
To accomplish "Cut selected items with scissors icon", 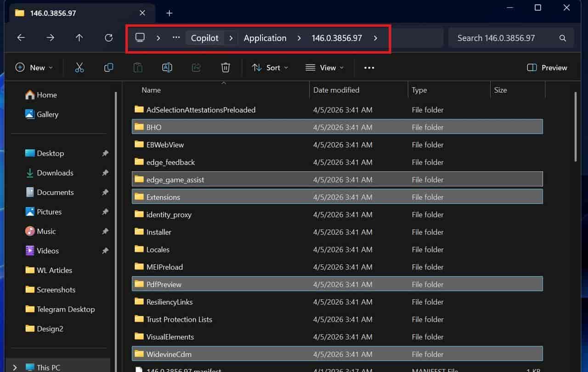I will [79, 68].
